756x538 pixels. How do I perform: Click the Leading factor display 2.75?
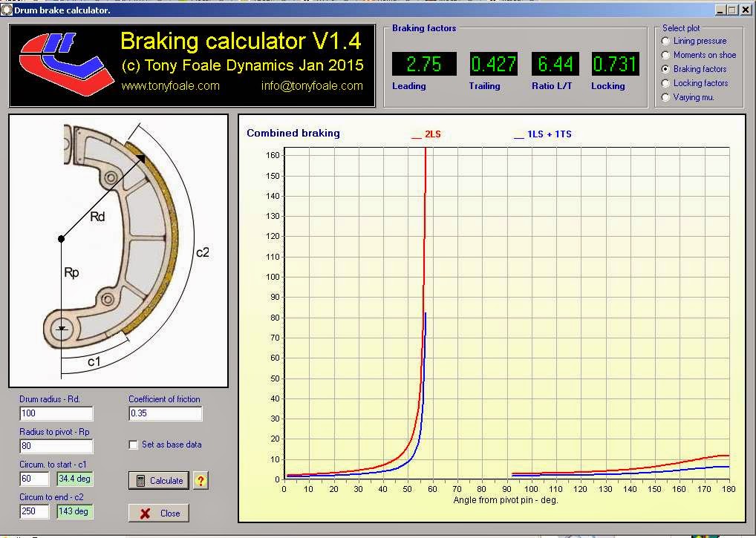tap(424, 64)
